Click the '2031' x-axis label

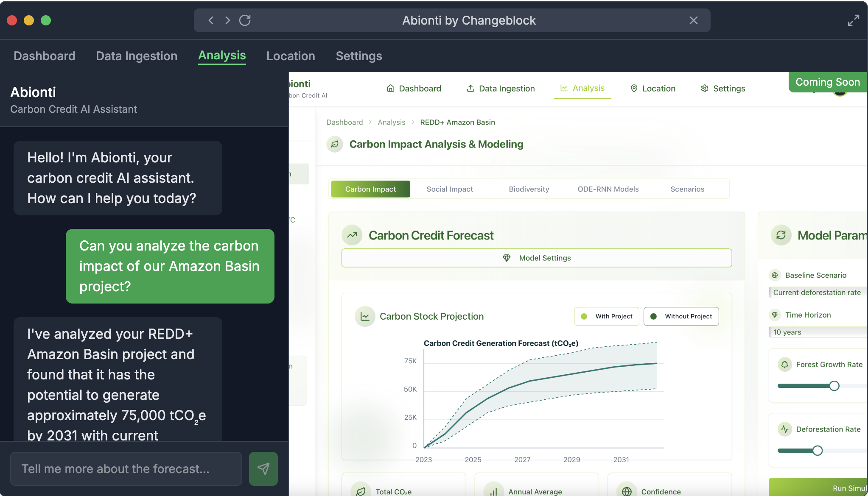coord(621,460)
